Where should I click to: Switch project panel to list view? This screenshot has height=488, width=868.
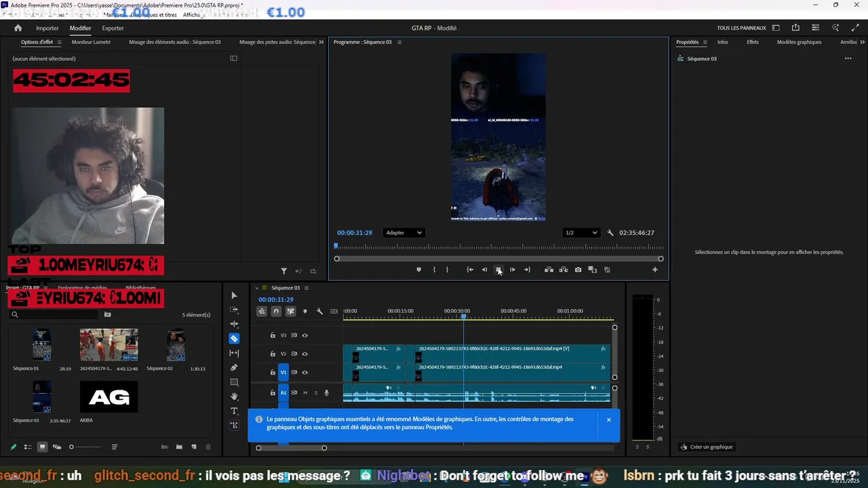(28, 447)
